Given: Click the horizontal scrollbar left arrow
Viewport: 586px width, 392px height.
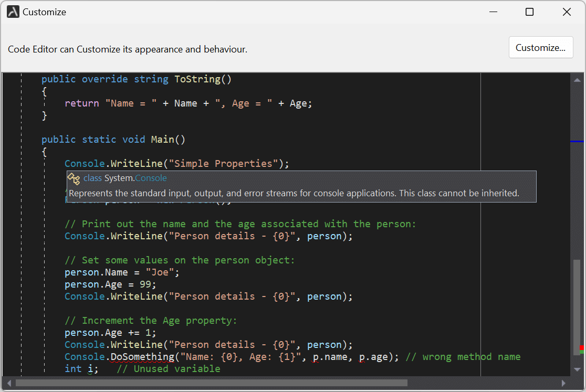Looking at the screenshot, I should click(x=9, y=383).
